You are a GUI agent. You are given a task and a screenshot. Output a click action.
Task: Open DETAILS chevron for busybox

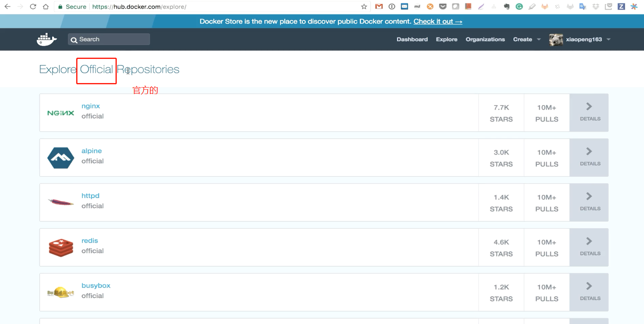pyautogui.click(x=589, y=292)
